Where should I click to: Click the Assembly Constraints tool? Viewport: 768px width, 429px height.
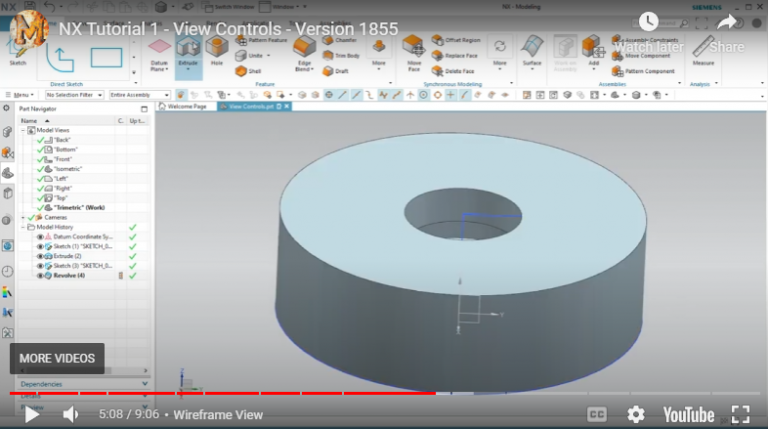(x=646, y=40)
